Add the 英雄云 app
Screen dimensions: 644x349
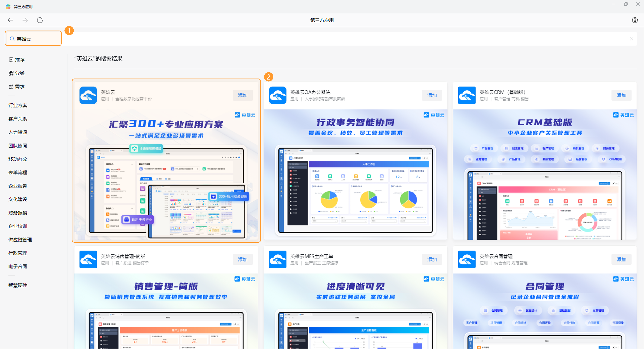(x=243, y=95)
